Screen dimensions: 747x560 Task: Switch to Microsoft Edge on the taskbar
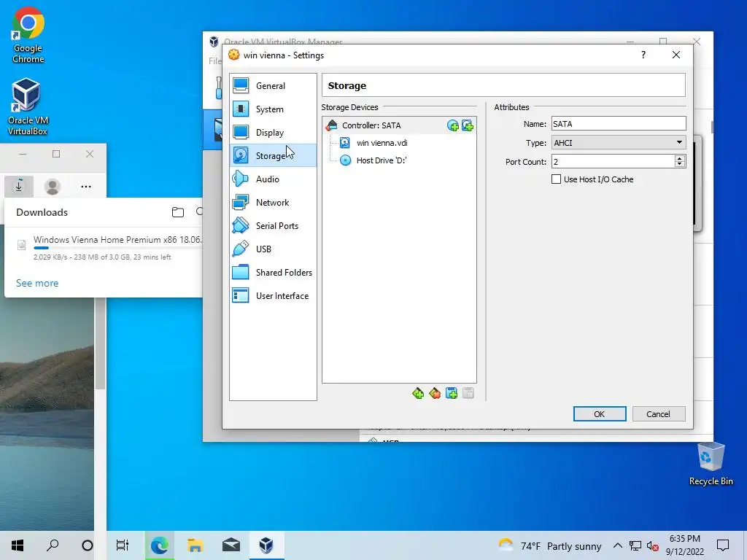(x=160, y=545)
